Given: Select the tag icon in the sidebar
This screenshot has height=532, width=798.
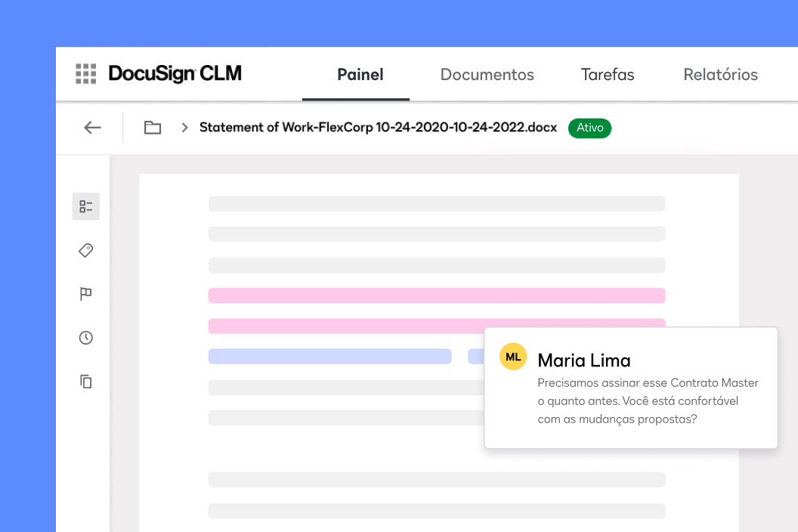Looking at the screenshot, I should click(85, 249).
